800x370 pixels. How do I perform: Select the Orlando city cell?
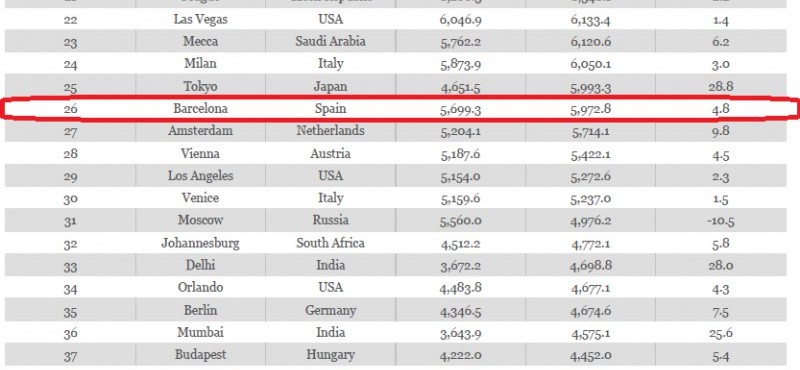click(x=200, y=287)
